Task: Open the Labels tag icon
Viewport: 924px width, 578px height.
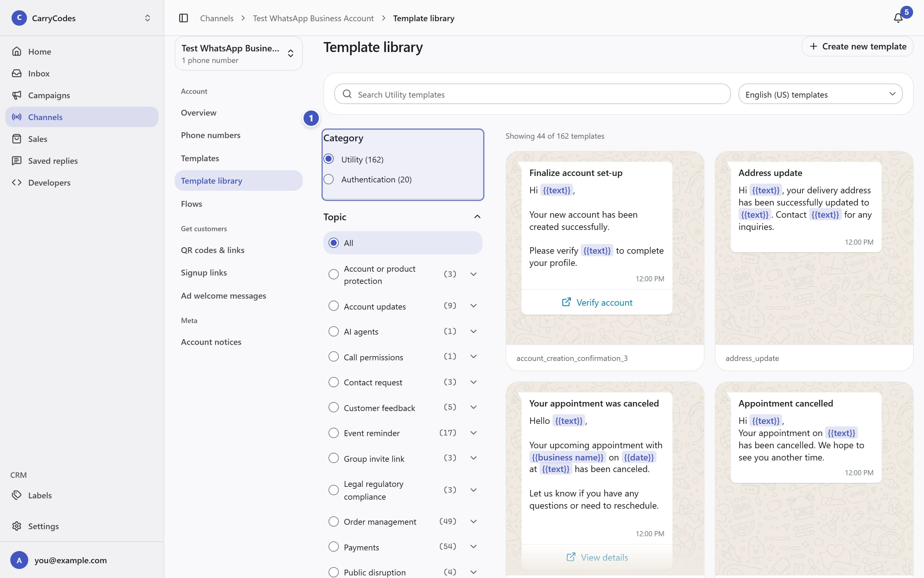Action: pos(17,495)
